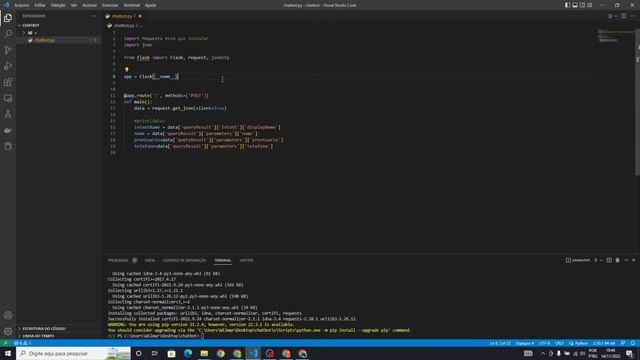Split the terminal panel
Viewport: 640px width, 360px height.
(x=609, y=260)
